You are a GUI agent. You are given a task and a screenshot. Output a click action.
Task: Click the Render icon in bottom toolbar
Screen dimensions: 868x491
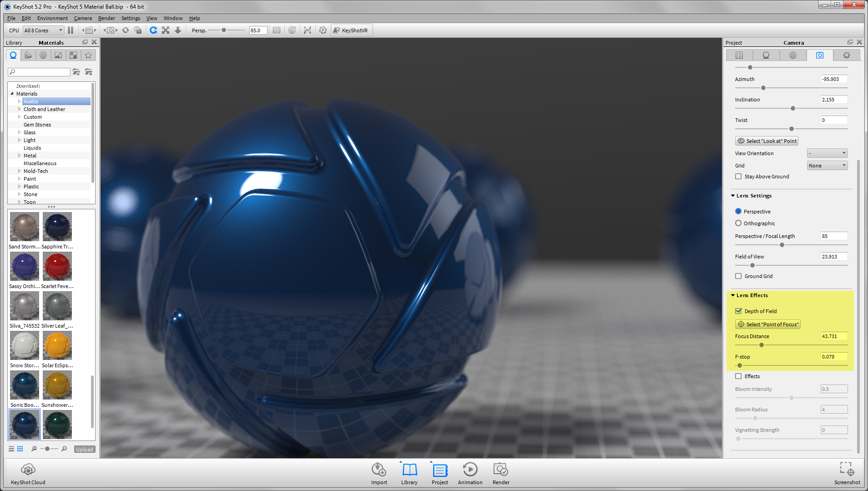[500, 470]
